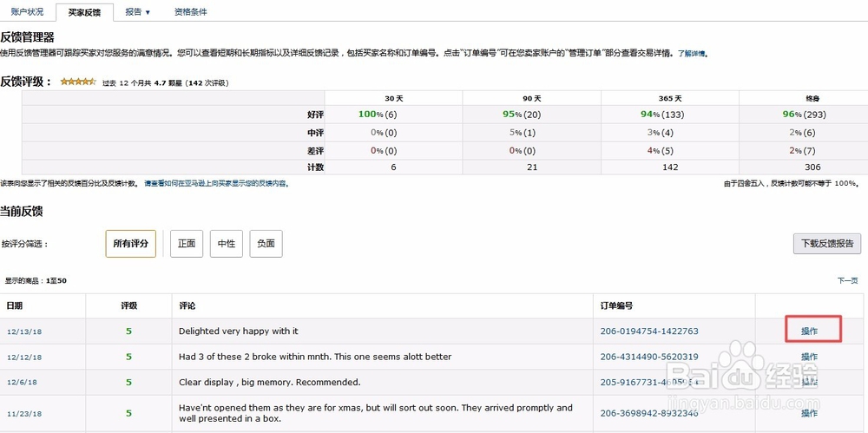Click the lifetime count 306 cell
Viewport: 868px width, 433px height.
[x=803, y=167]
